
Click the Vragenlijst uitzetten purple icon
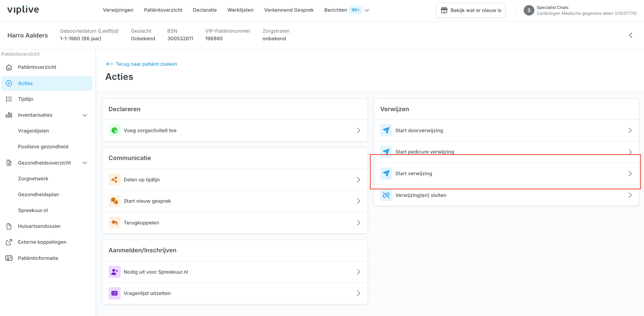tap(114, 293)
